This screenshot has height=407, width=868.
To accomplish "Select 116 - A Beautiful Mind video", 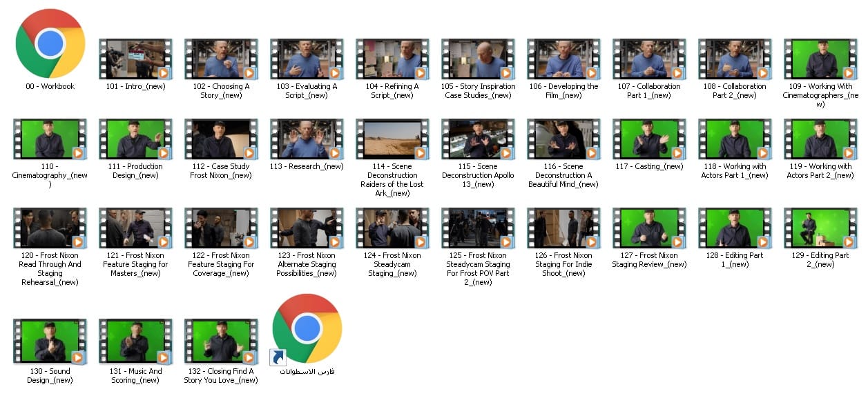I will (563, 139).
